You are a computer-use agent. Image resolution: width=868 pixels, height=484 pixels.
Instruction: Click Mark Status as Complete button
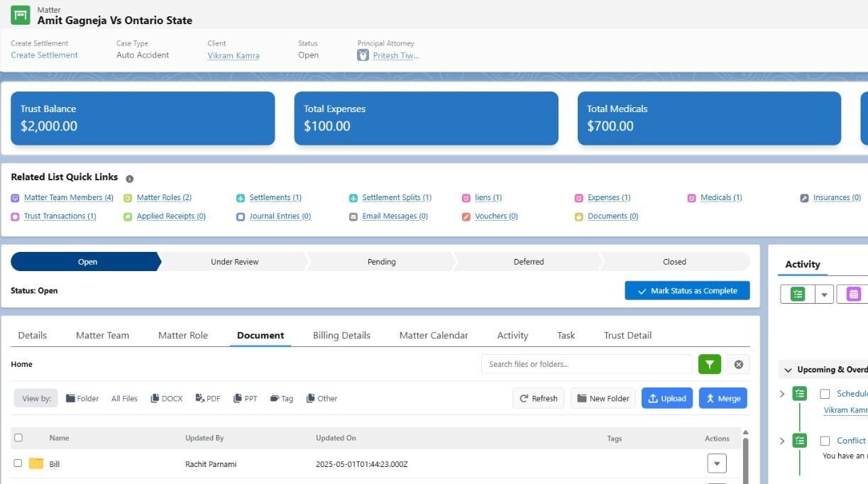(687, 291)
